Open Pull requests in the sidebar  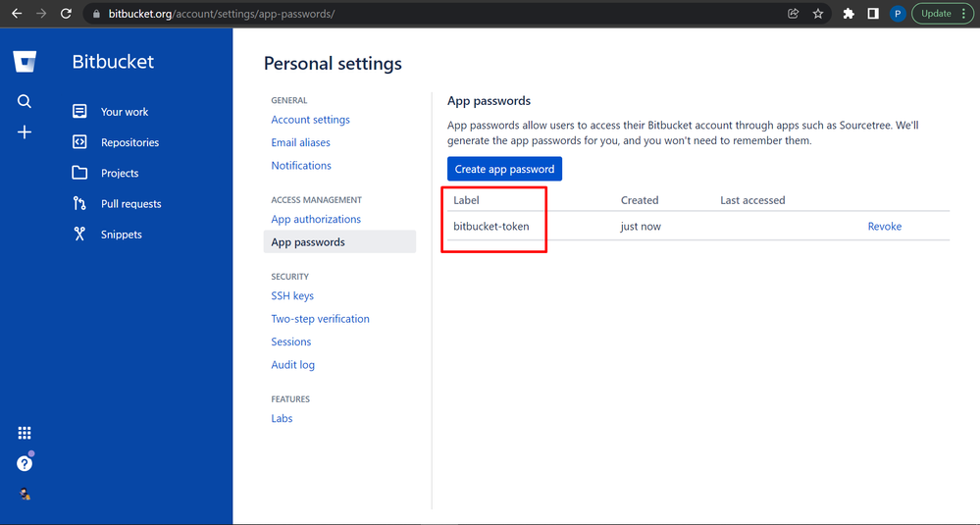[131, 204]
